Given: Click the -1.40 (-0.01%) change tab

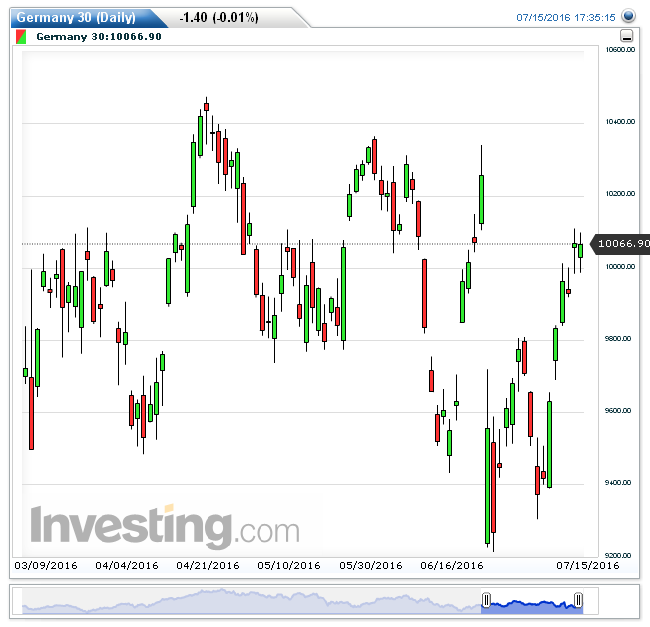Looking at the screenshot, I should (219, 18).
